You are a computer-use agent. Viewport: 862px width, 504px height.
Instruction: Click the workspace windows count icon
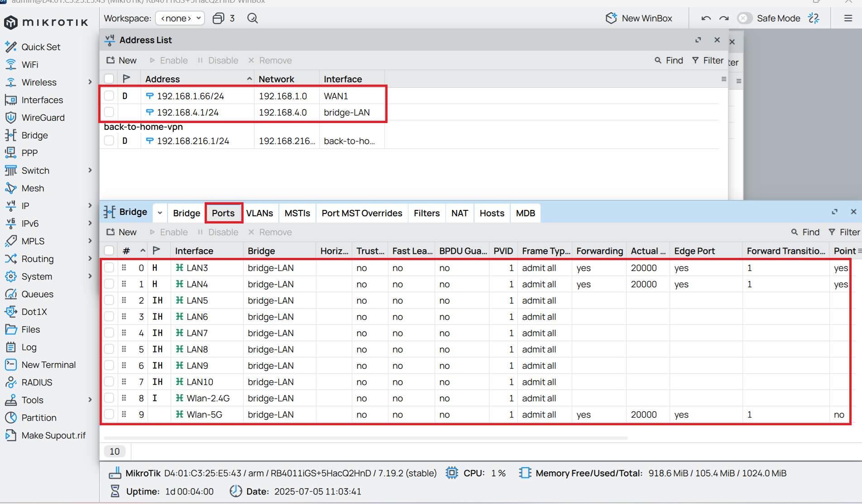pyautogui.click(x=218, y=18)
